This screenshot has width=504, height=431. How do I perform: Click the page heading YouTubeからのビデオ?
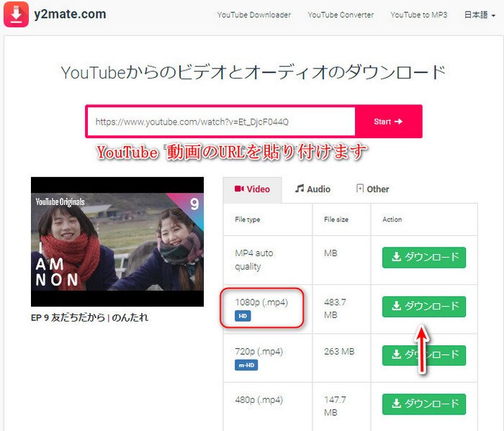[x=253, y=72]
